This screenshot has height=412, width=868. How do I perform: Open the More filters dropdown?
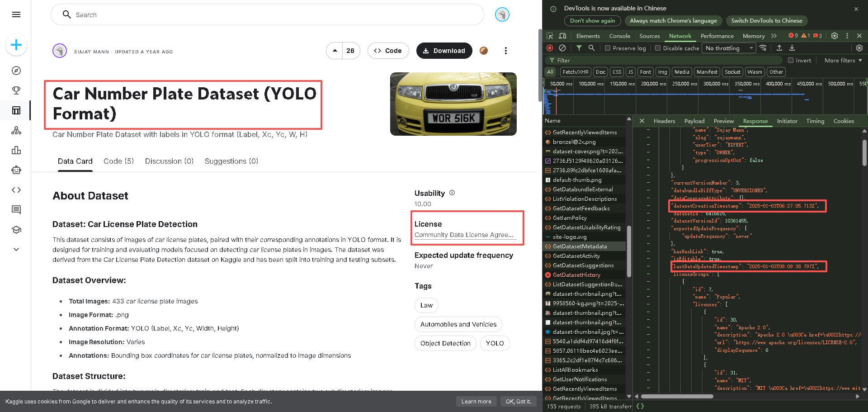(843, 60)
